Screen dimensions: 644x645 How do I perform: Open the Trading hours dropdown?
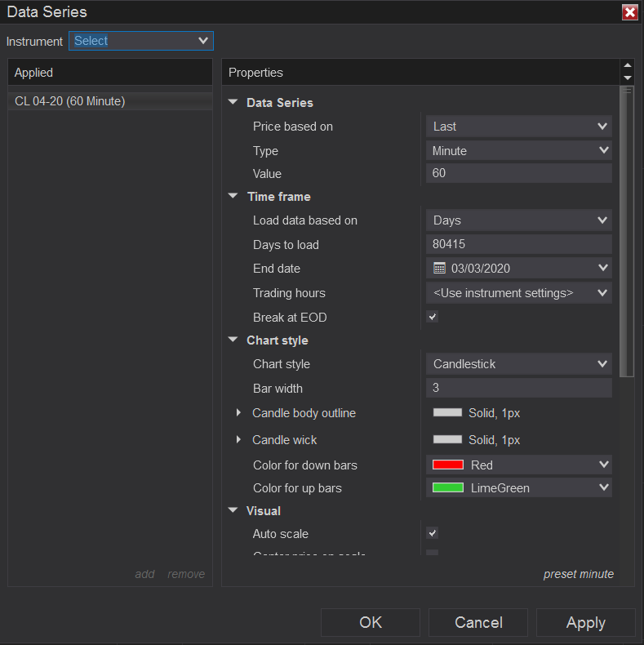518,292
